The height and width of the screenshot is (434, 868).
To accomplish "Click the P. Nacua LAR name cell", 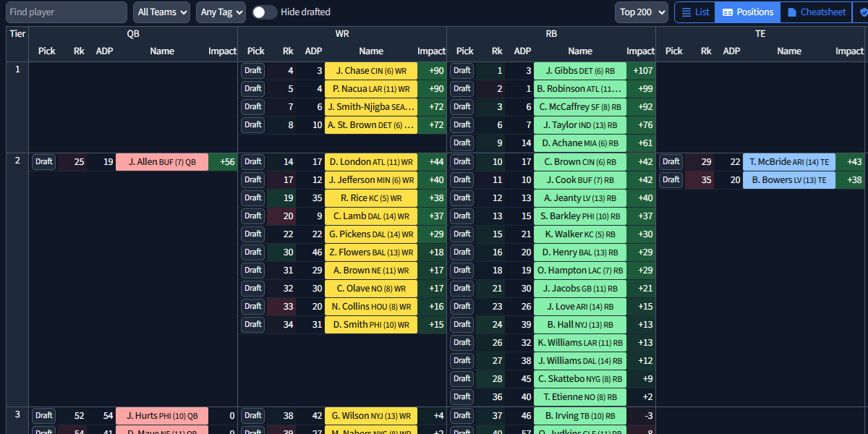I will point(371,89).
